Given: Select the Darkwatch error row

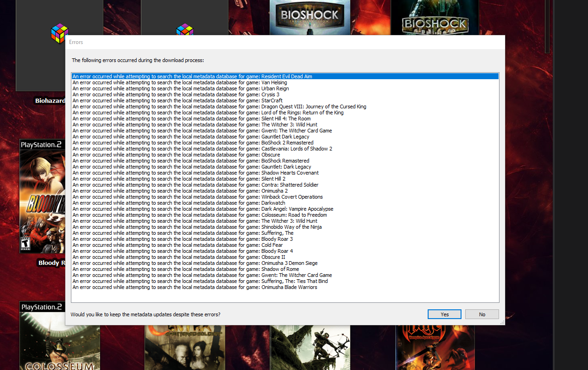Looking at the screenshot, I should click(285, 203).
